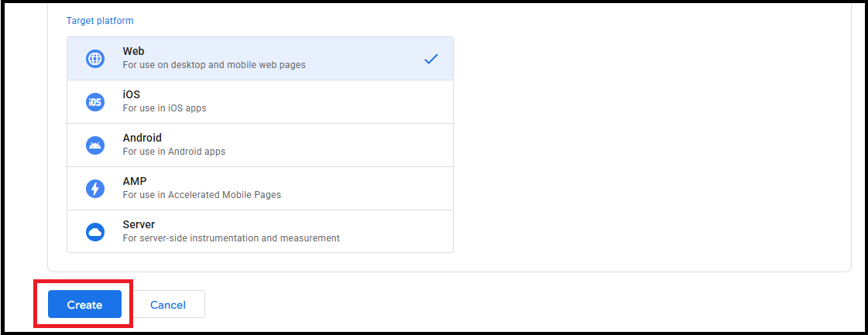Click the checkmark on the Web row
This screenshot has width=868, height=335.
[x=431, y=59]
